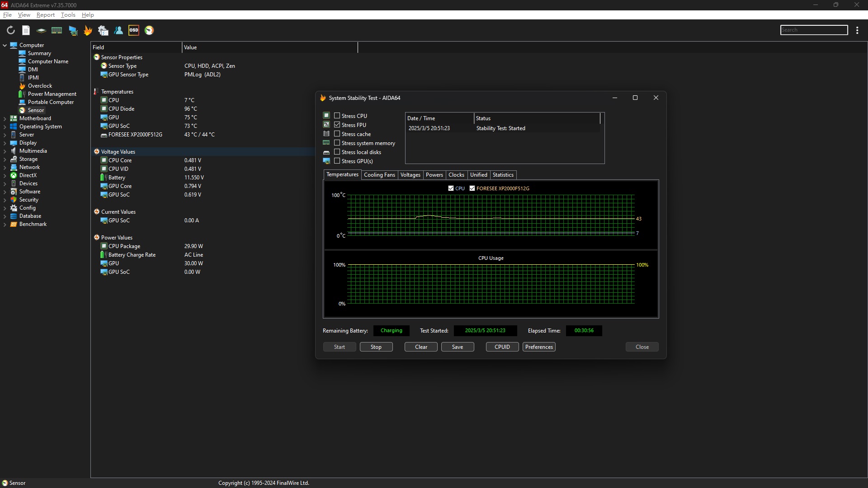The image size is (868, 488).
Task: Select the Portable Computer tree item
Action: [x=51, y=102]
